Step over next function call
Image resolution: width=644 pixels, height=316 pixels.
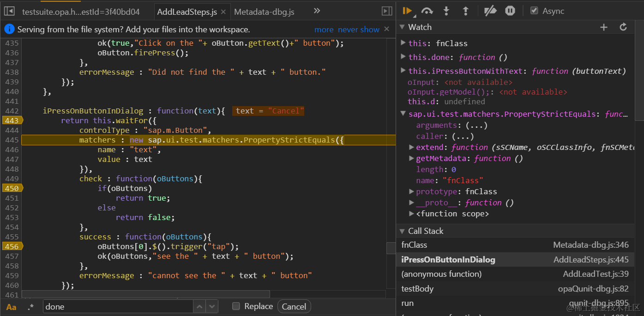point(427,11)
